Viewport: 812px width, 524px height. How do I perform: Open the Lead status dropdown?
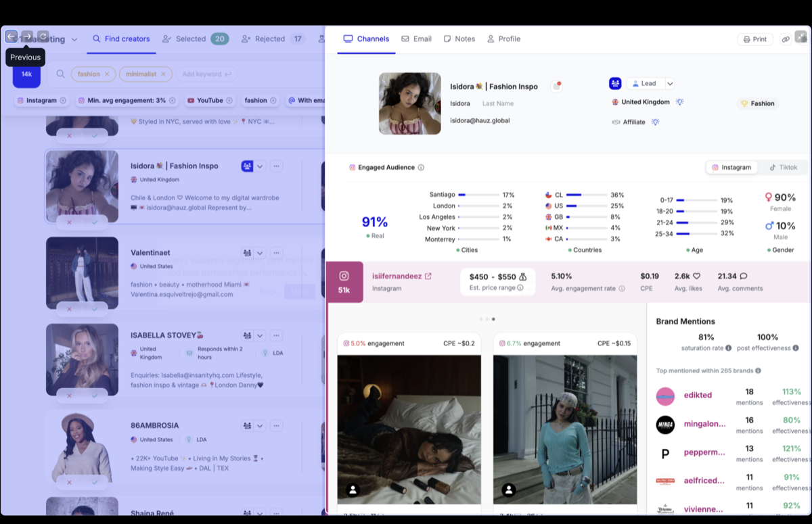point(669,83)
